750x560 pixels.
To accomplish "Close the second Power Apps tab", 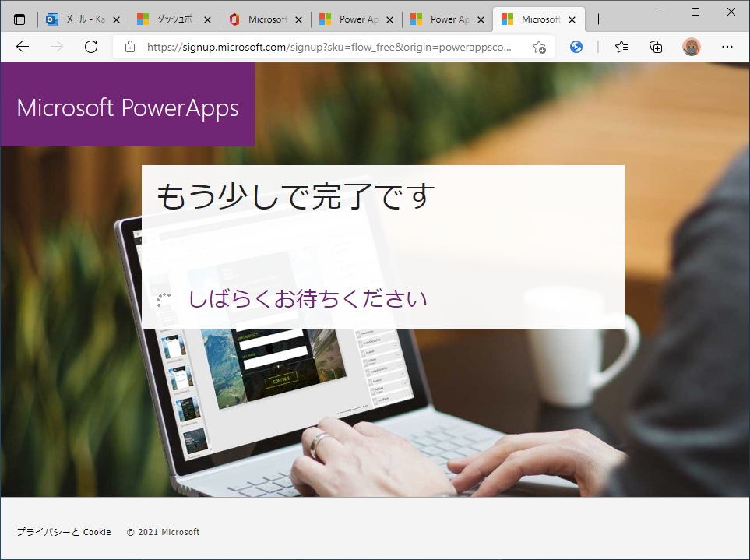I will click(481, 19).
